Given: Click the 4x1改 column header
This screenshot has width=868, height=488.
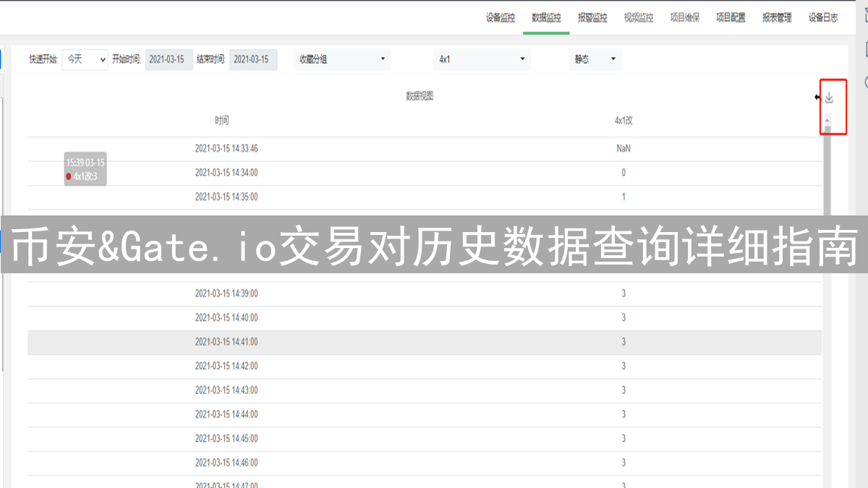Looking at the screenshot, I should 624,121.
